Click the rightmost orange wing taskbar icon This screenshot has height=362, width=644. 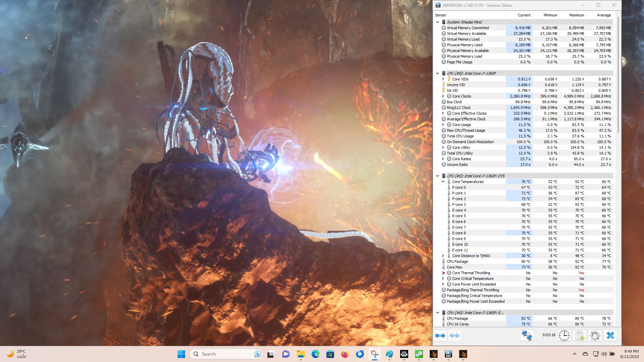463,354
